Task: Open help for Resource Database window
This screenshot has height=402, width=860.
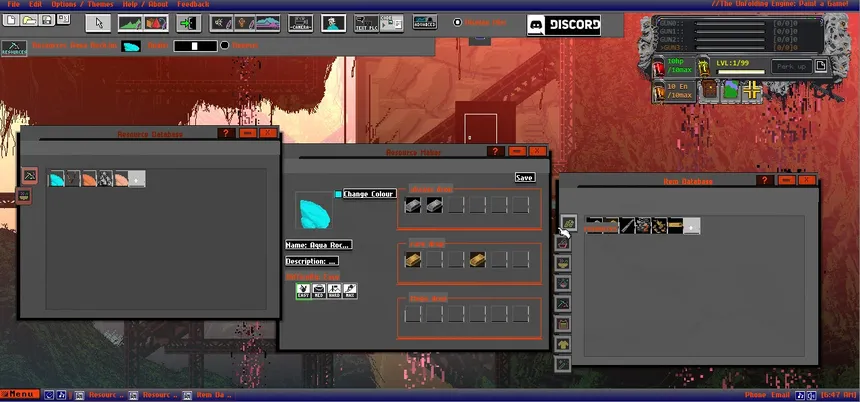Action: click(x=227, y=133)
